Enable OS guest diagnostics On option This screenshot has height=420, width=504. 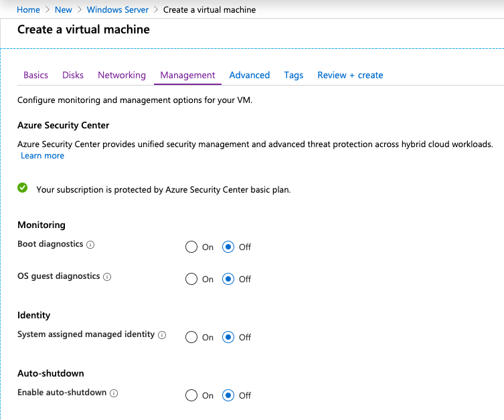click(x=191, y=279)
